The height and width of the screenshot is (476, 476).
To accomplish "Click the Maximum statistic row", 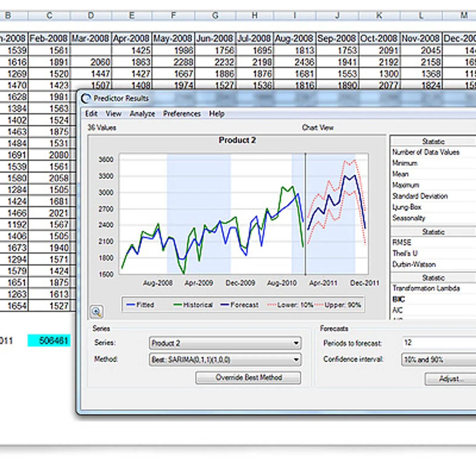I will tap(433, 185).
